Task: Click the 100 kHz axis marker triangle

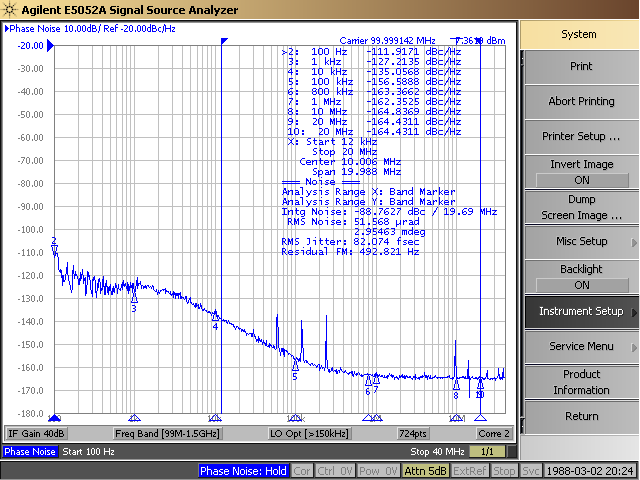Action: [295, 418]
